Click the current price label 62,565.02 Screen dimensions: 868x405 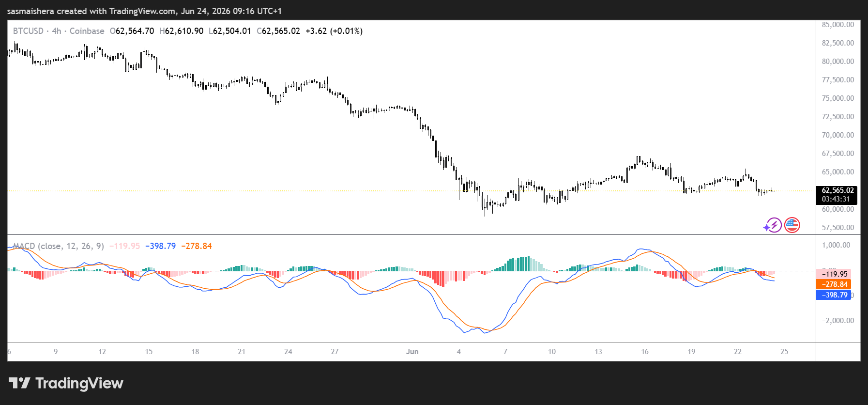click(838, 190)
